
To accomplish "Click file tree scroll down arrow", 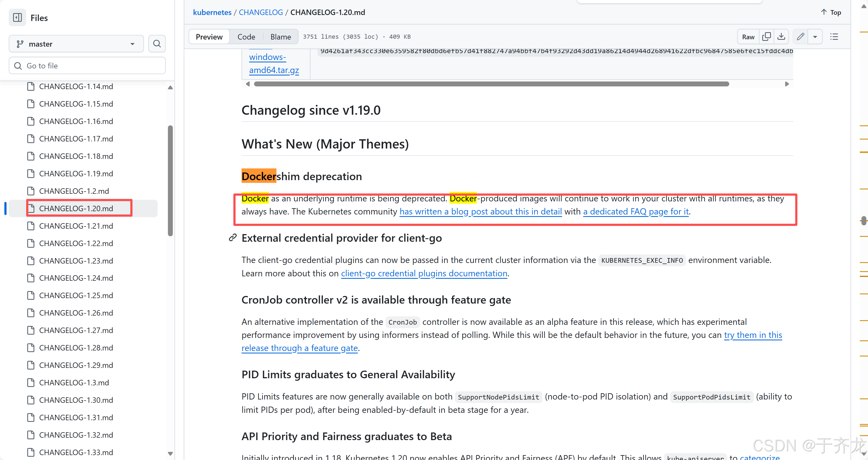I will click(x=170, y=454).
